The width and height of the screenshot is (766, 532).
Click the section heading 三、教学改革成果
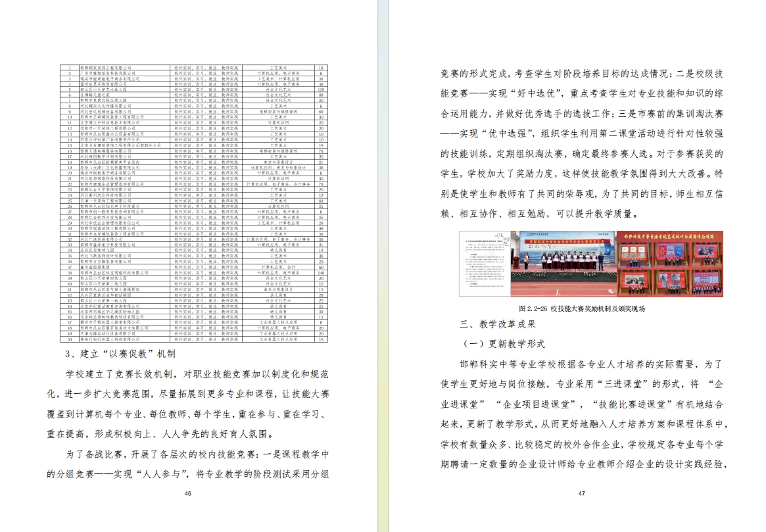(x=498, y=324)
